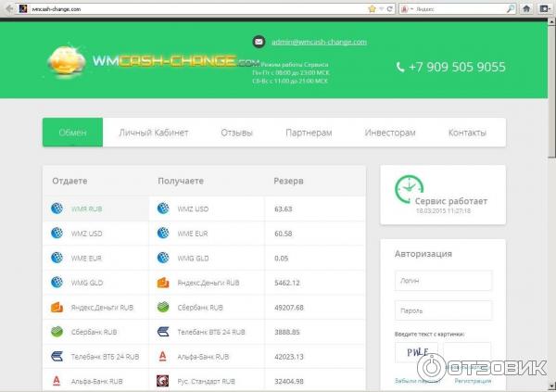Click the Регистрация link
The width and height of the screenshot is (556, 392).
tap(473, 381)
